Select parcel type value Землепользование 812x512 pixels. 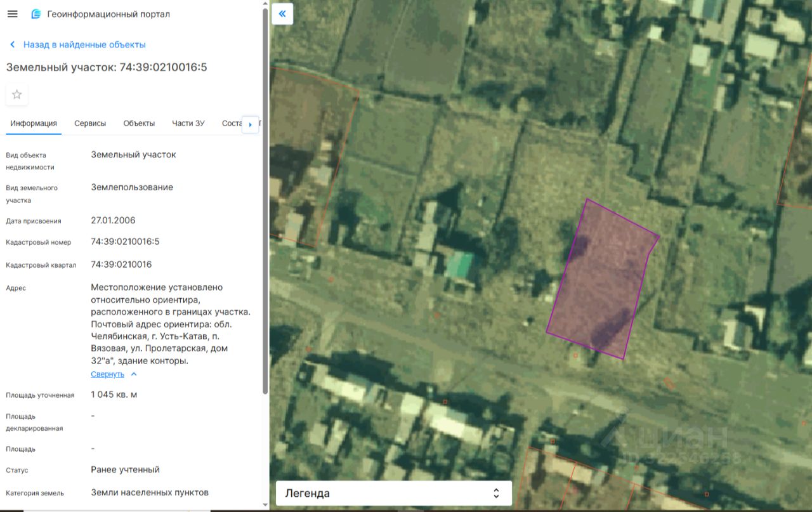132,188
